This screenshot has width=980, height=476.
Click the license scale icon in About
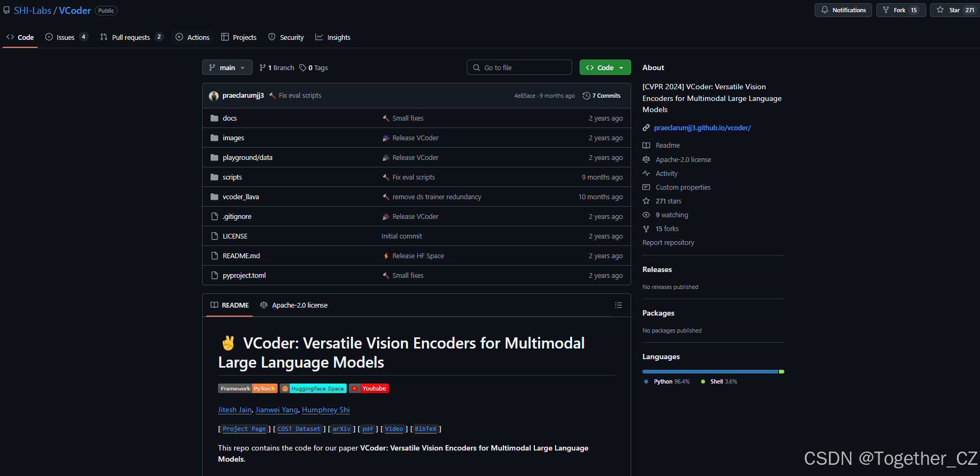646,159
